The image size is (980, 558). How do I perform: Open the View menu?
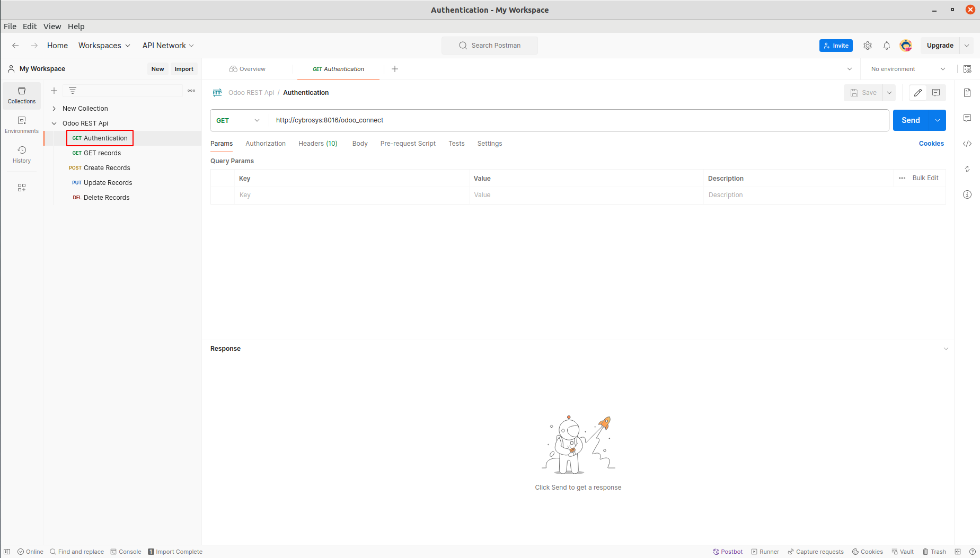pyautogui.click(x=52, y=26)
